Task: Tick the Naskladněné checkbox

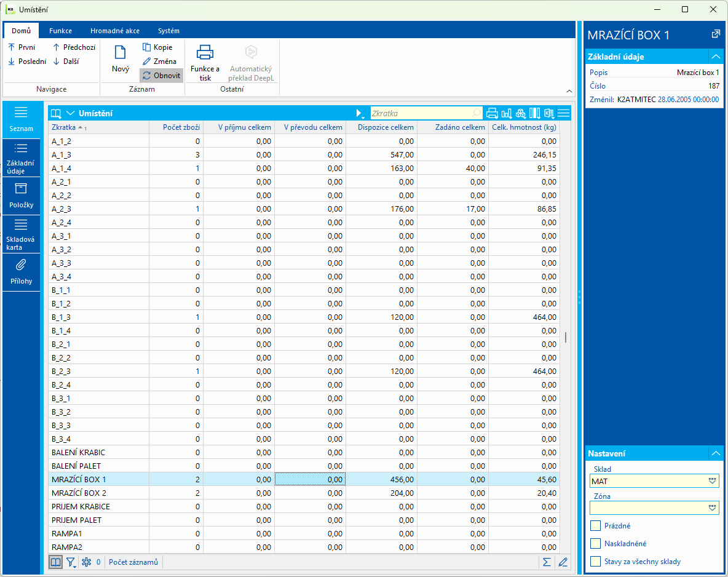Action: pyautogui.click(x=595, y=544)
